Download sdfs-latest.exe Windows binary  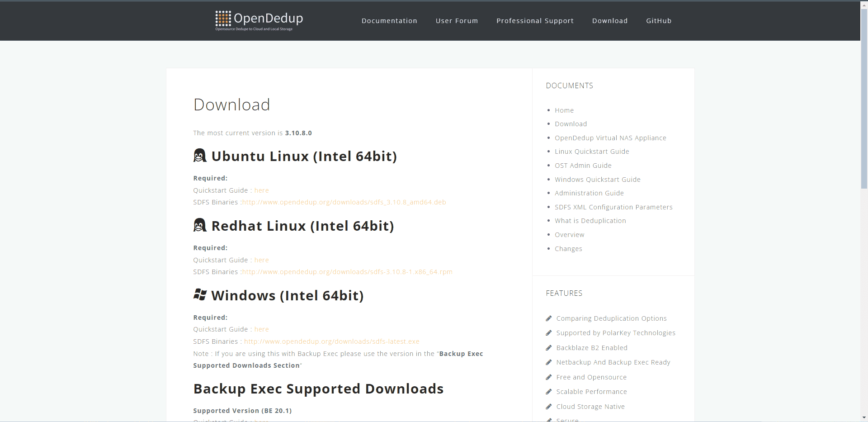point(332,341)
